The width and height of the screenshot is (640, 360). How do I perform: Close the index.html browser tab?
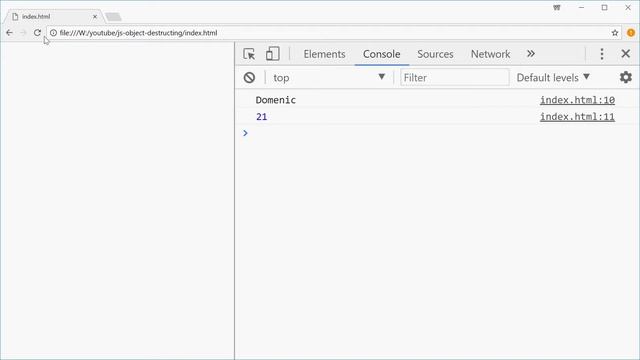[95, 16]
